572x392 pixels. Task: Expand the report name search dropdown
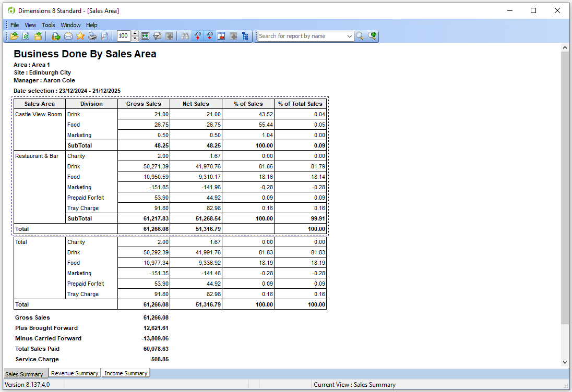[x=350, y=36]
